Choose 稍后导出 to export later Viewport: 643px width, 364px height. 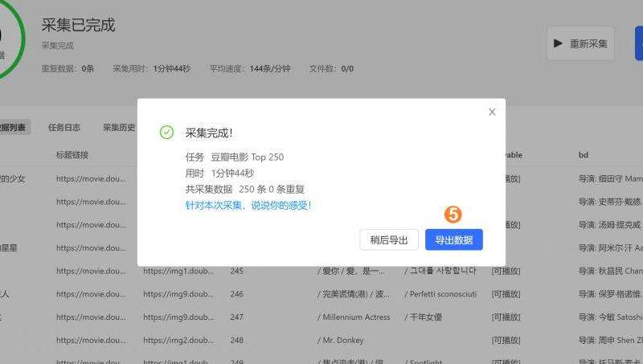(389, 239)
